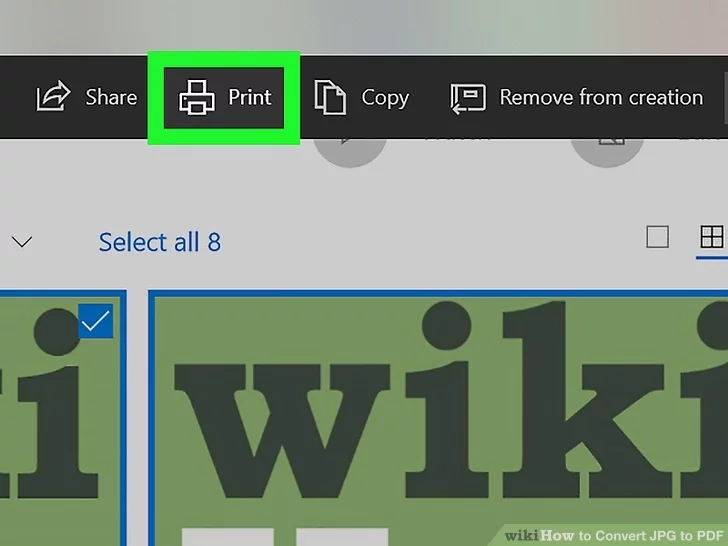Click the dimmed circular play button
The height and width of the screenshot is (546, 728).
click(350, 150)
